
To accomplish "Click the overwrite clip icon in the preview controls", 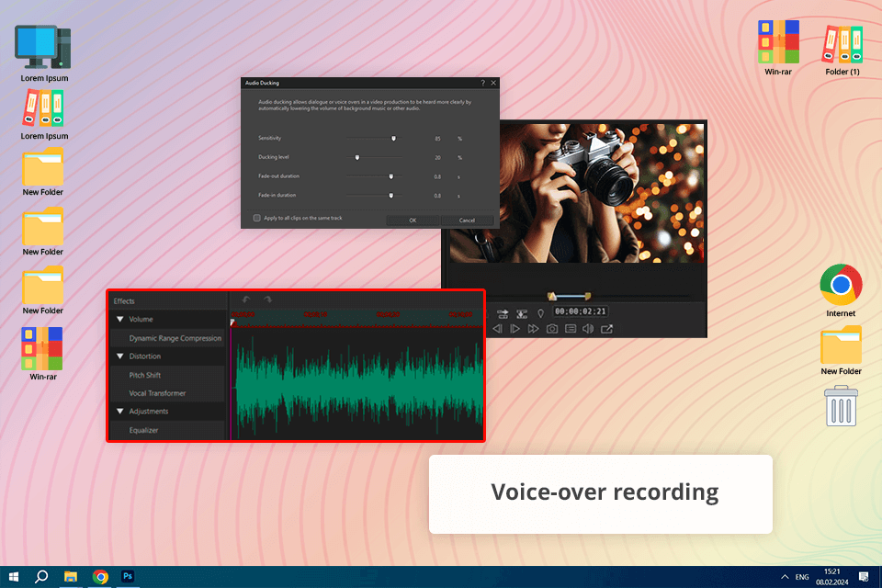I will coord(522,314).
